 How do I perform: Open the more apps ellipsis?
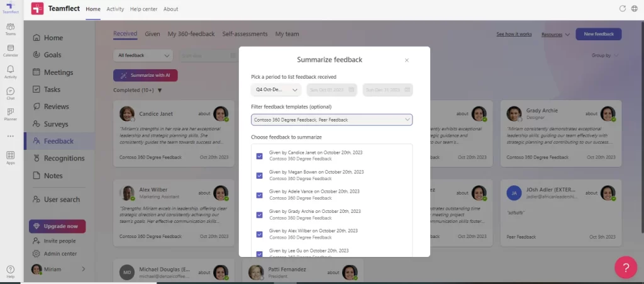tap(11, 136)
